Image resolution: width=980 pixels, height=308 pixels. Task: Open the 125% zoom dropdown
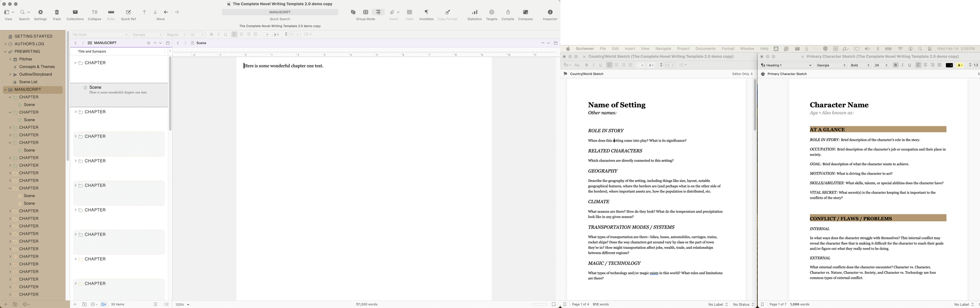(x=183, y=304)
